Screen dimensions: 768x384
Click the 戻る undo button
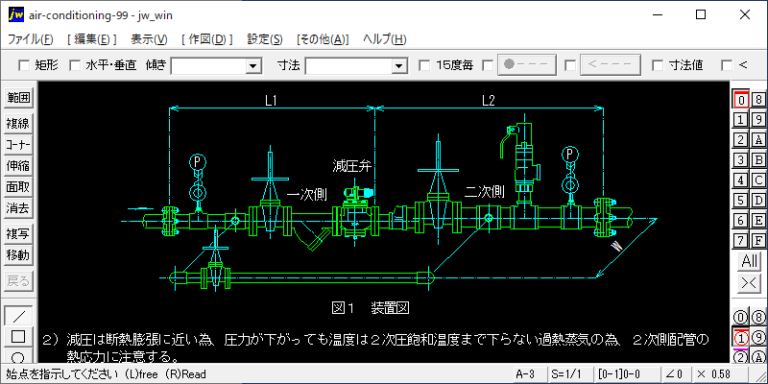pyautogui.click(x=18, y=281)
